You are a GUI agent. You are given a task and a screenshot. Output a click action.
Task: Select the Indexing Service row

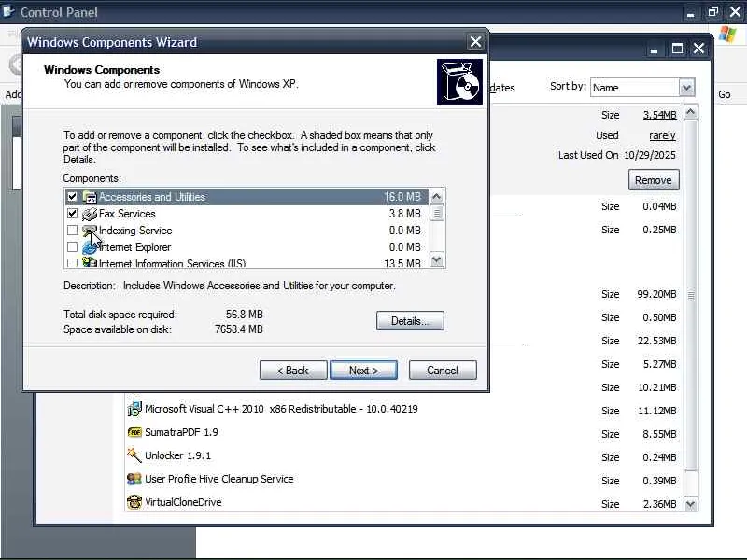point(247,231)
